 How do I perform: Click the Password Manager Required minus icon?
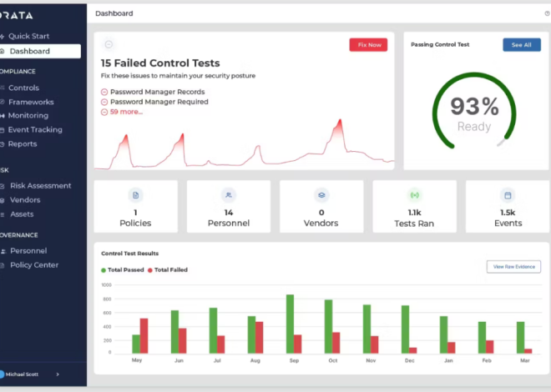(104, 102)
